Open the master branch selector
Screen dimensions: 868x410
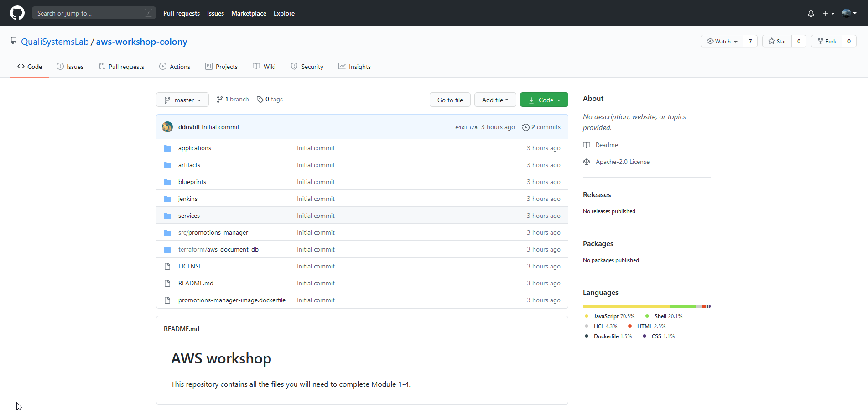point(182,100)
